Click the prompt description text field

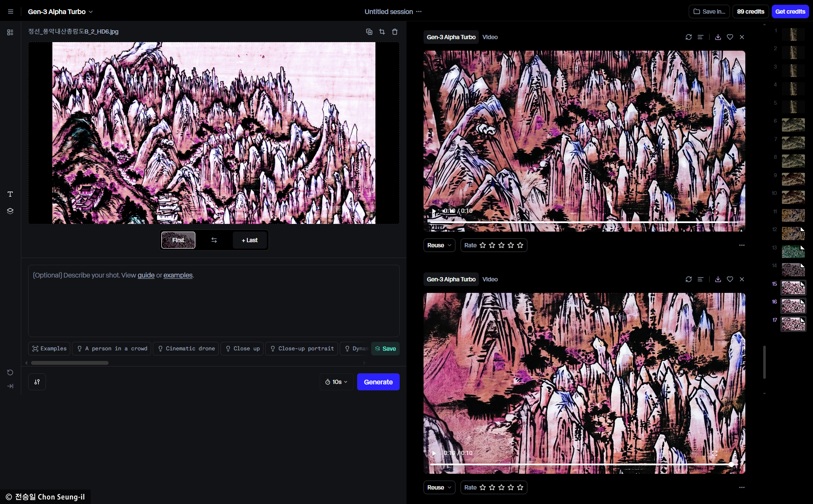(x=214, y=301)
